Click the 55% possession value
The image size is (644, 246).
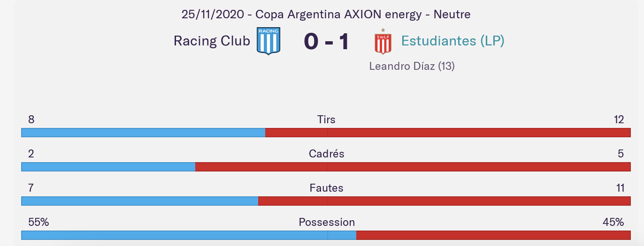point(38,222)
